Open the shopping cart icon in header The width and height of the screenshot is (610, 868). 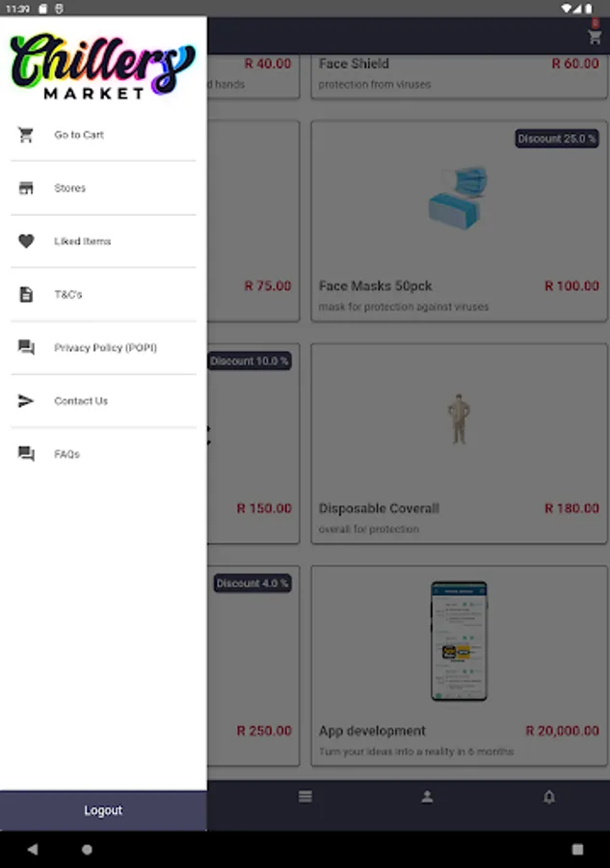[x=595, y=37]
